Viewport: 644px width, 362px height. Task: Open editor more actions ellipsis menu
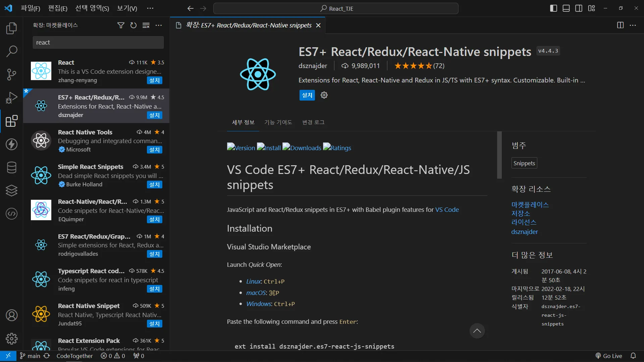tap(633, 25)
